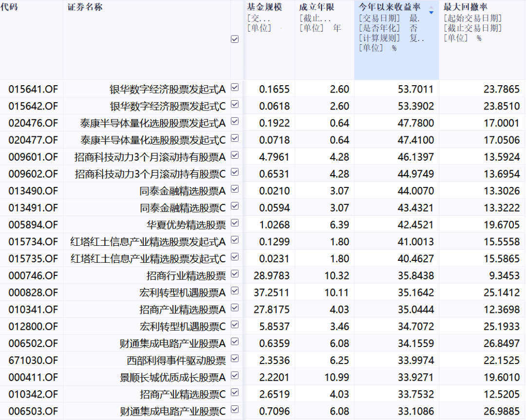Sort by the 成立年限 column header
This screenshot has height=420, width=526.
tap(317, 7)
